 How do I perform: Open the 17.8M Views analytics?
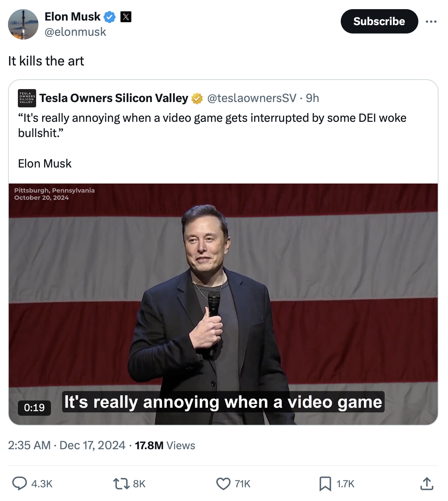pos(165,445)
